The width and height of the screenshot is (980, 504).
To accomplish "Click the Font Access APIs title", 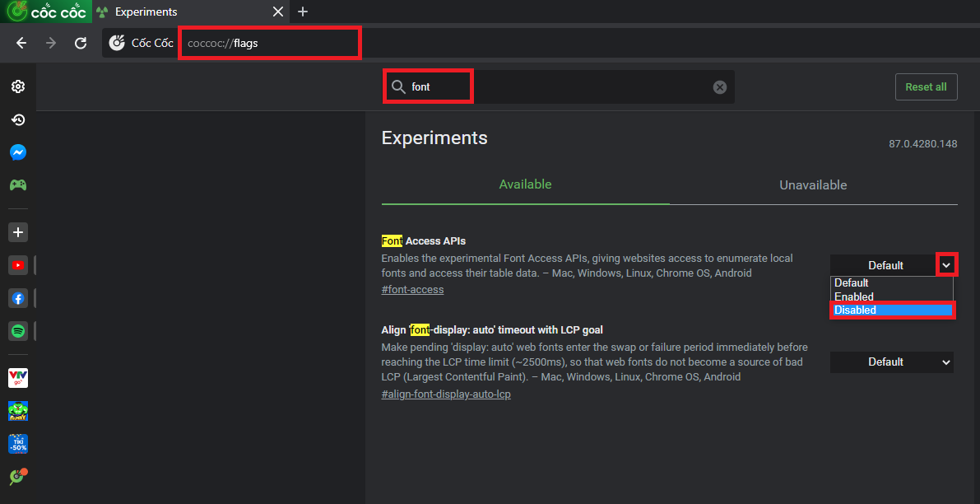I will coord(424,240).
